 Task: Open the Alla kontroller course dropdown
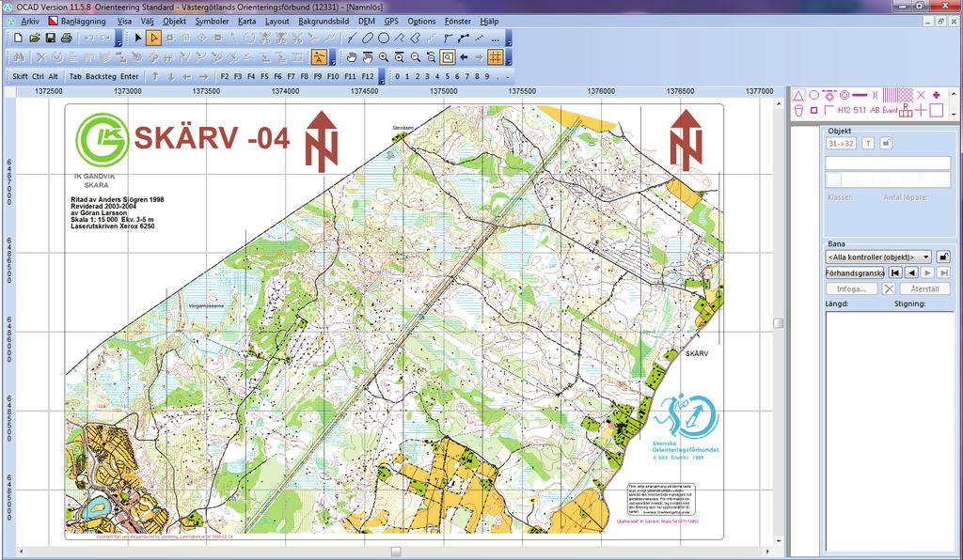(878, 257)
